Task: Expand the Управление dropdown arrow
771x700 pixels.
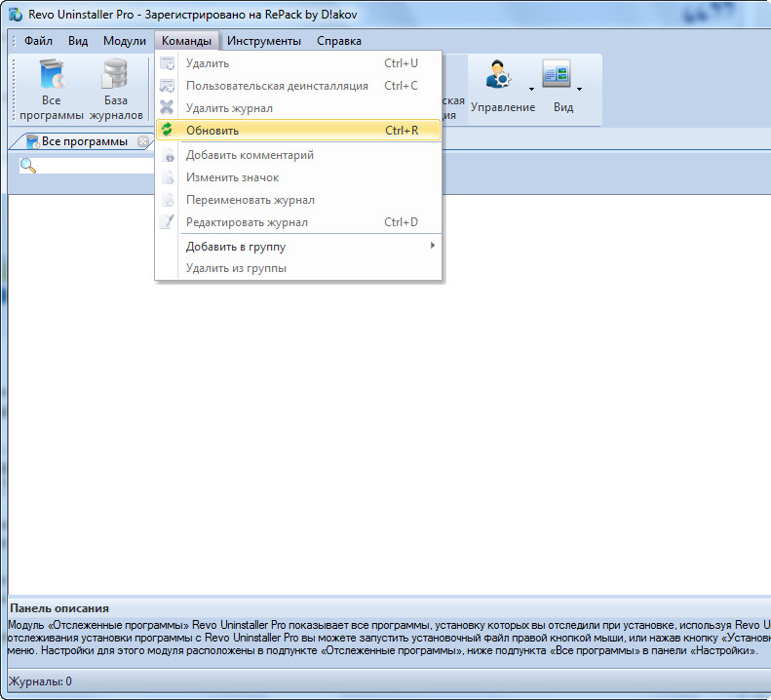Action: point(532,89)
